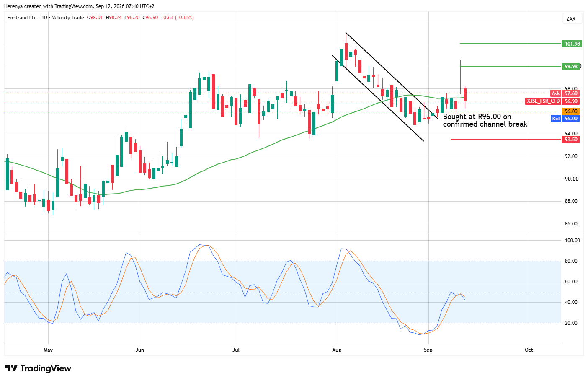Click the ZAR currency button

pos(571,19)
